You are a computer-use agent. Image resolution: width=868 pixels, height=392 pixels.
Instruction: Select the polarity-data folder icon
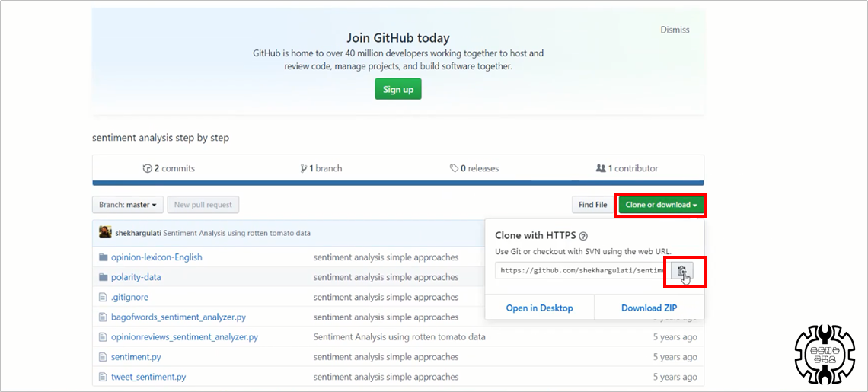103,277
